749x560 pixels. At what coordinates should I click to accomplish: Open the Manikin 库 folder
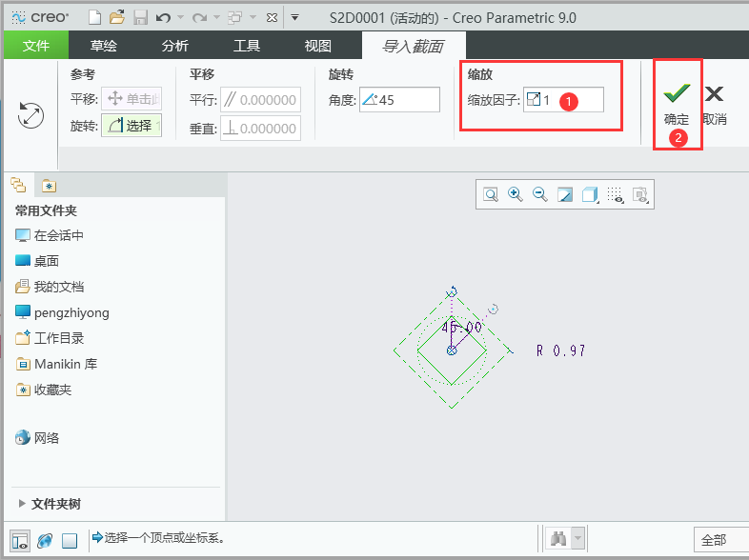[x=56, y=364]
